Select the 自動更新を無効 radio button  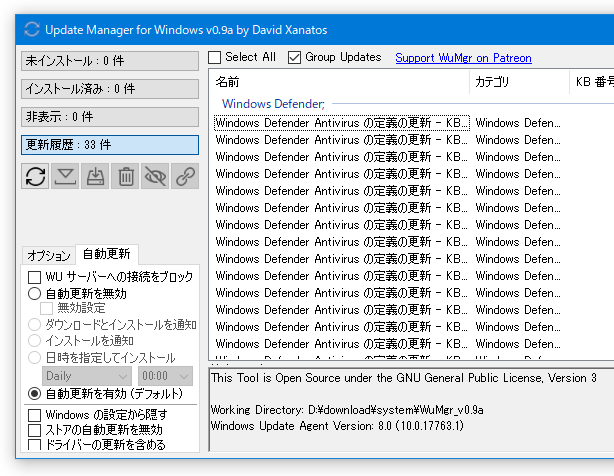point(34,294)
